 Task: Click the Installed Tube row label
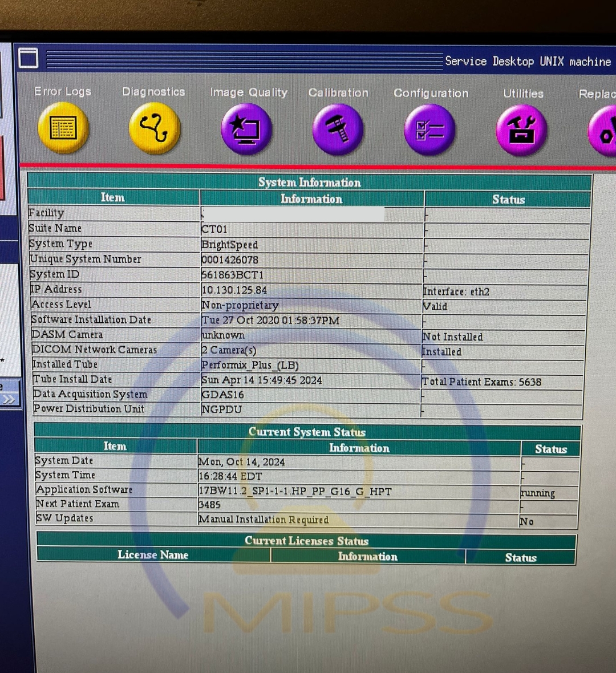tap(65, 364)
